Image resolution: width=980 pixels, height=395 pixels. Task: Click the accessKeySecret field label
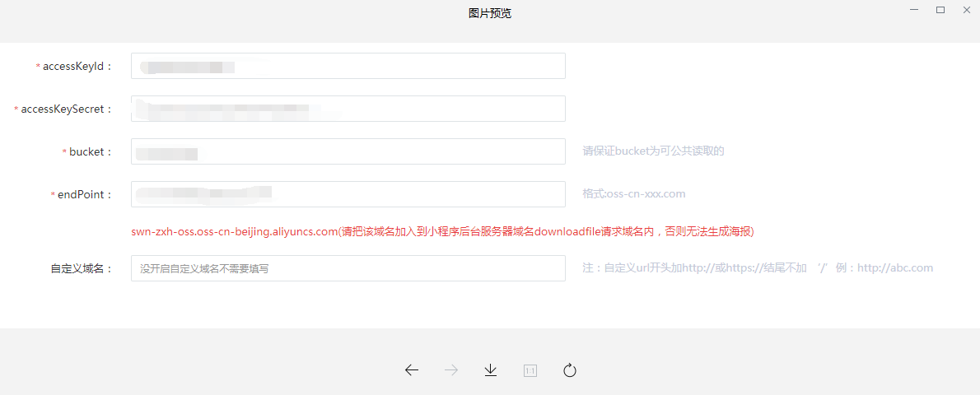click(x=66, y=109)
